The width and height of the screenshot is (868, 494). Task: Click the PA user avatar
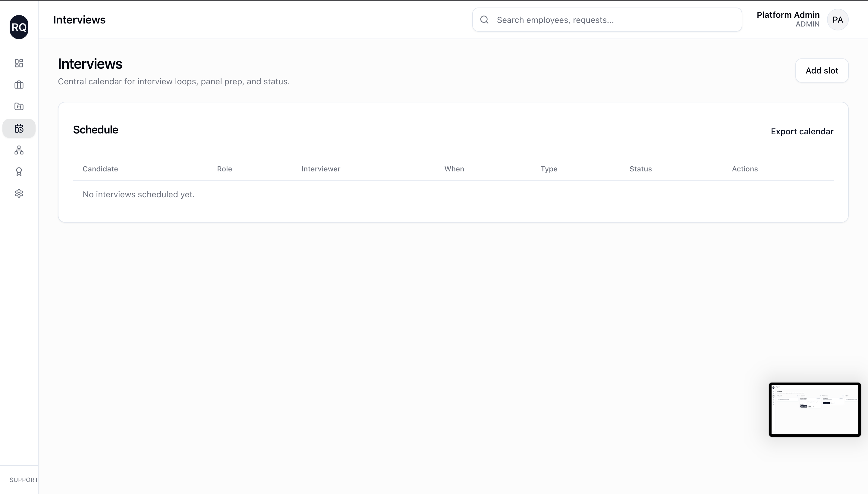838,20
